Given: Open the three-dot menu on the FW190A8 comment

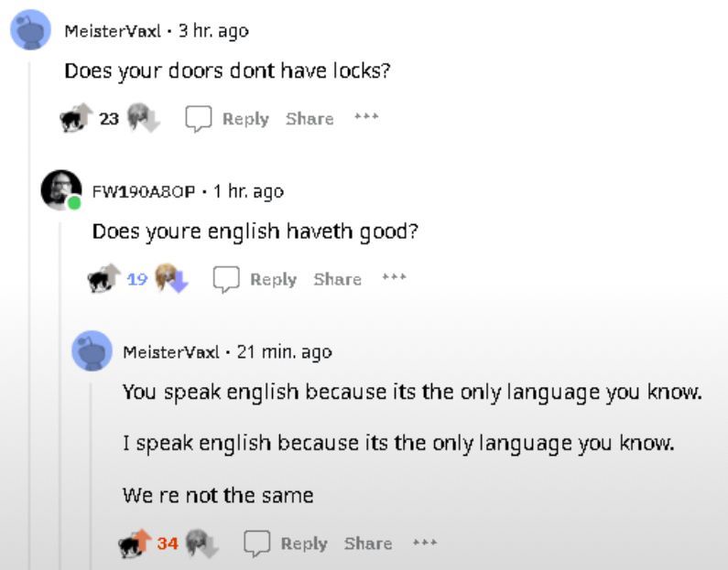Looking at the screenshot, I should [x=394, y=277].
